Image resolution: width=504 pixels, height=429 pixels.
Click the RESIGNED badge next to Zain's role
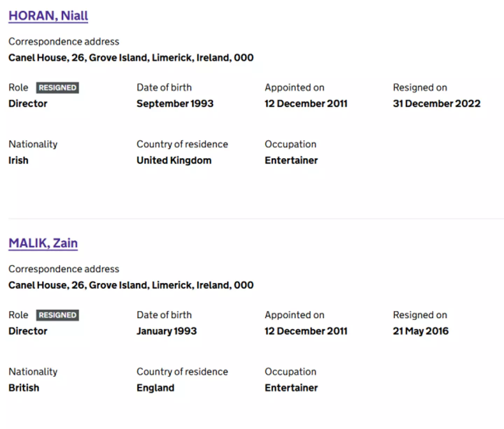(57, 315)
